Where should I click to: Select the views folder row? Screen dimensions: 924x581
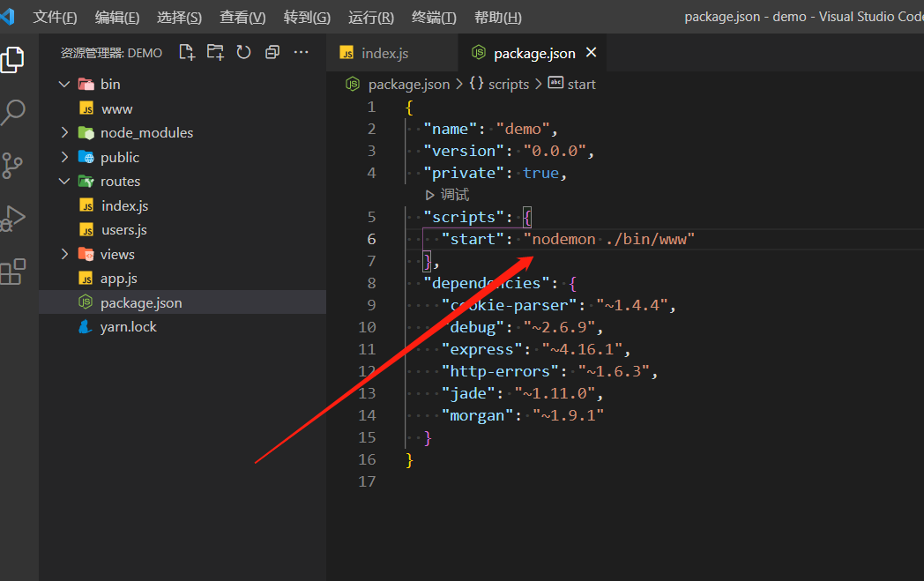(x=183, y=254)
